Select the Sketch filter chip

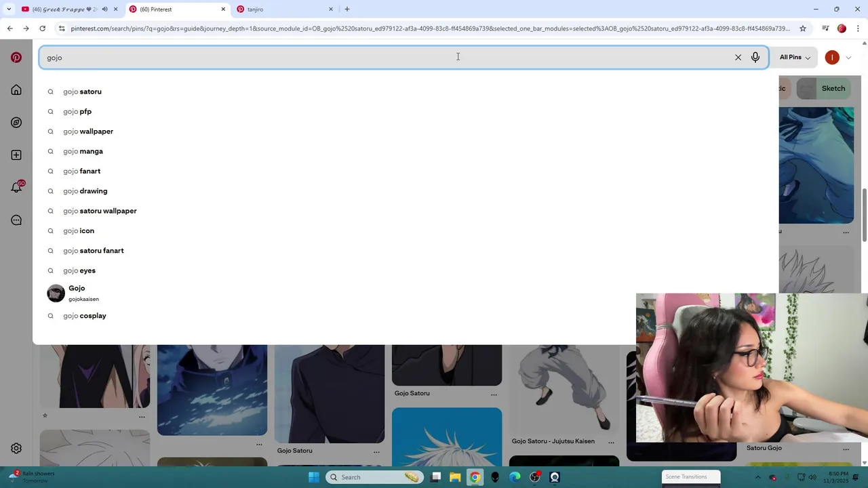[825, 89]
